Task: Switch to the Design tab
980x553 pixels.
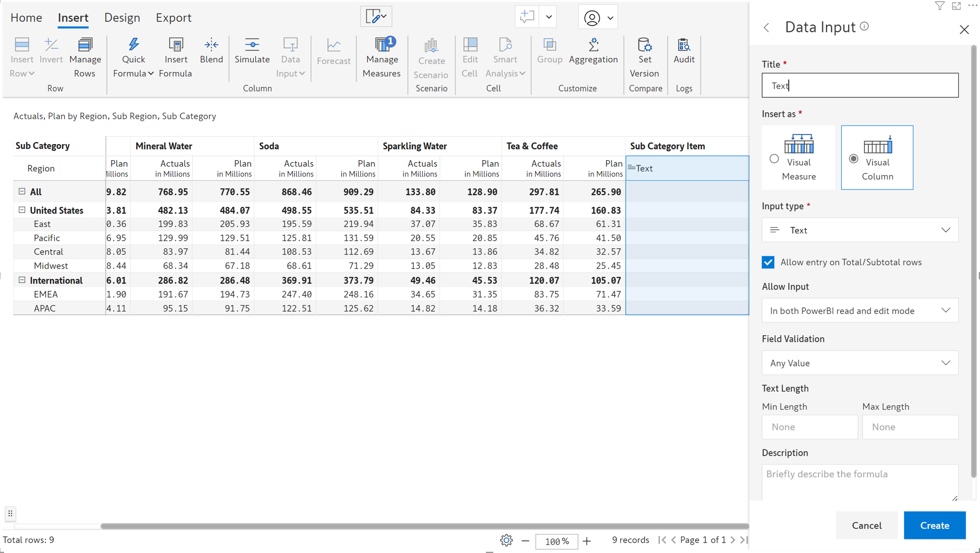Action: point(122,17)
